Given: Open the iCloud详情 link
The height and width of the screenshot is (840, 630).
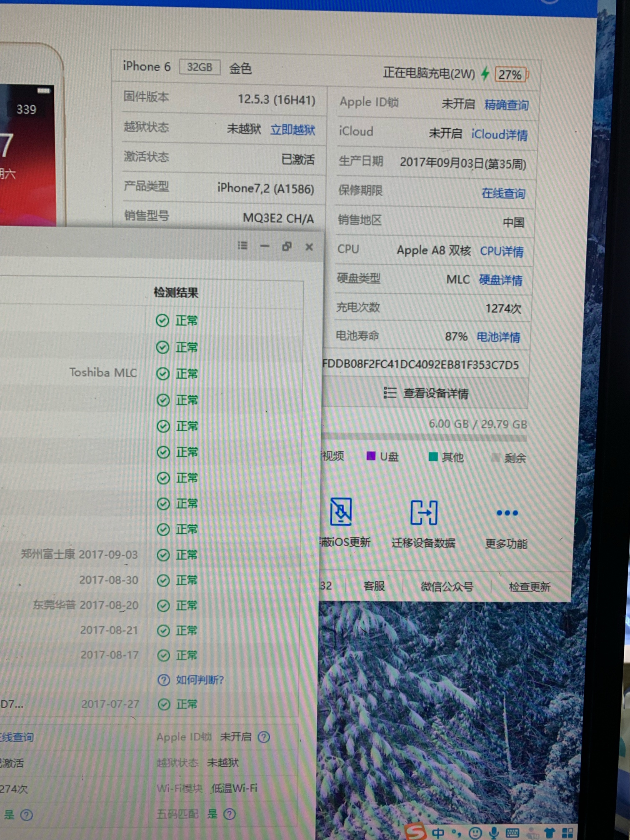Looking at the screenshot, I should pos(500,134).
